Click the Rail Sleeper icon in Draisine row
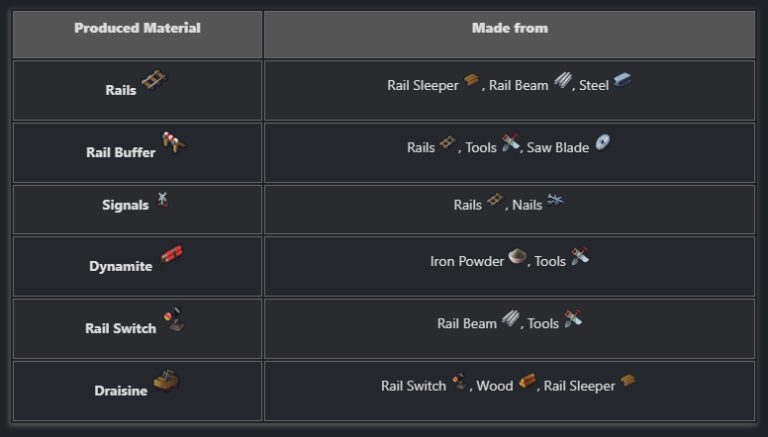Image resolution: width=768 pixels, height=437 pixels. [x=628, y=382]
